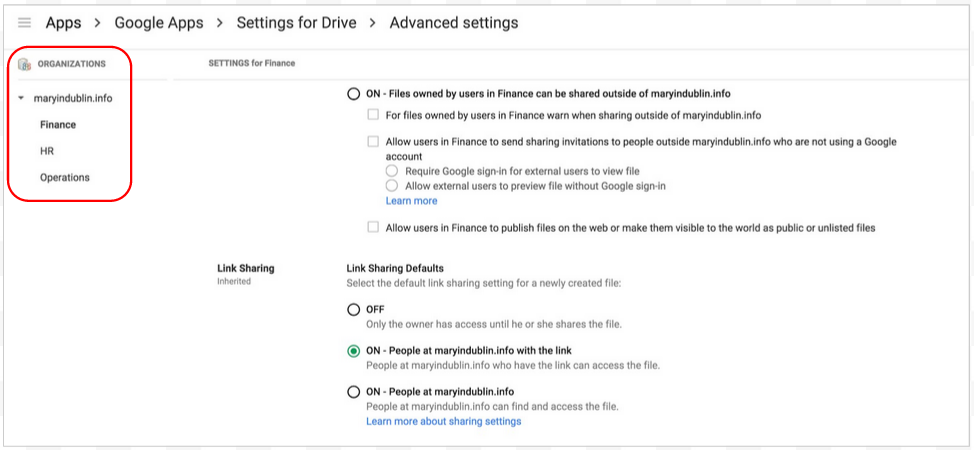This screenshot has width=974, height=450.
Task: Go to Apps in the breadcrumb
Action: click(63, 23)
